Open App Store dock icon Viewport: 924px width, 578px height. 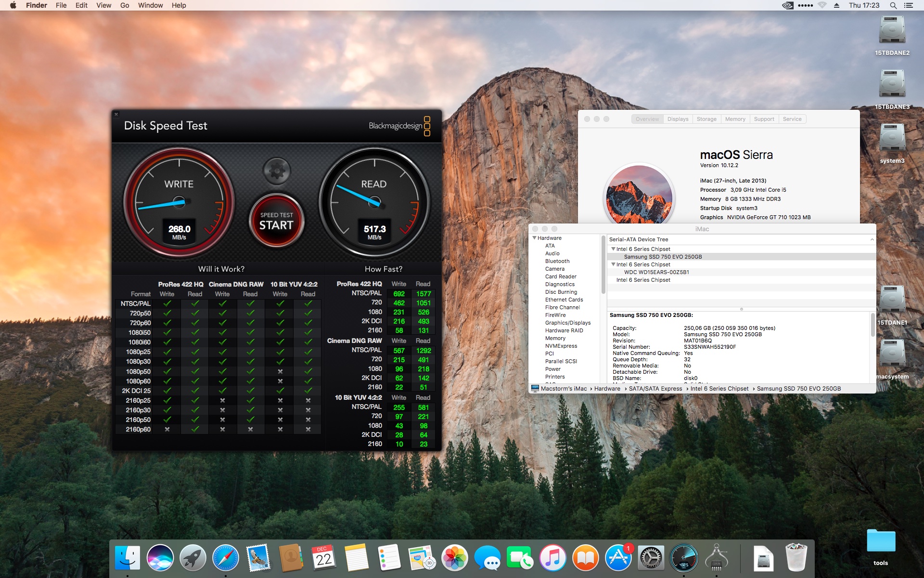coord(618,558)
